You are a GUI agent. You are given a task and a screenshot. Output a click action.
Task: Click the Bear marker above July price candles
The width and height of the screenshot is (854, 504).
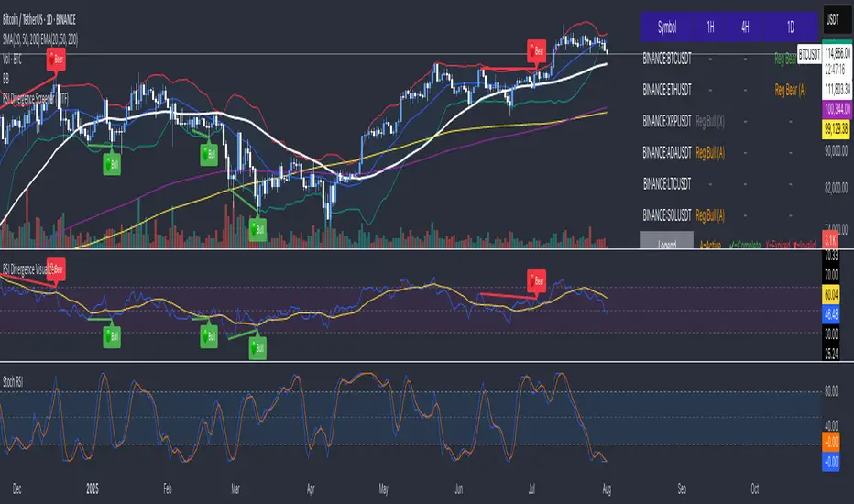click(536, 50)
